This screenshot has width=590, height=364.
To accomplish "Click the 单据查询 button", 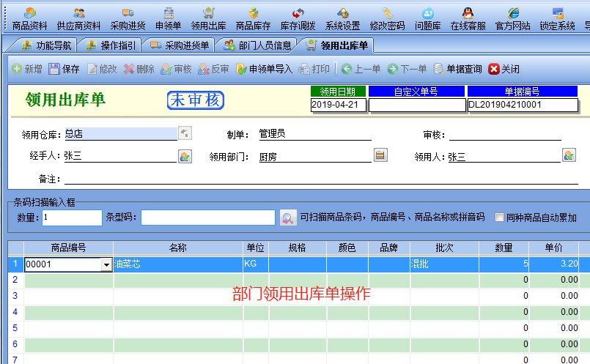I will (457, 69).
